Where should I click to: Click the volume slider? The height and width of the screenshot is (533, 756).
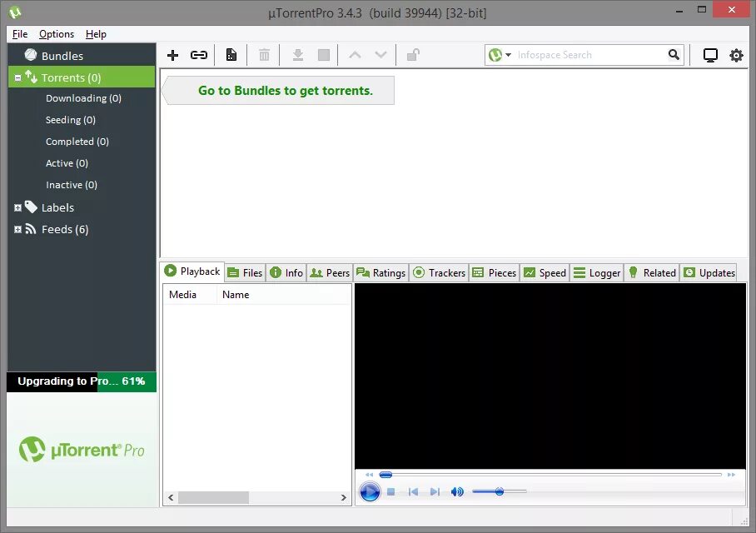(500, 491)
